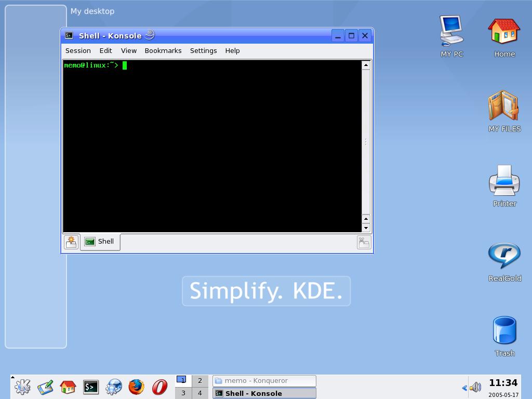Open the Help menu in Konsole
Screen dimensions: 532x399
pos(232,50)
